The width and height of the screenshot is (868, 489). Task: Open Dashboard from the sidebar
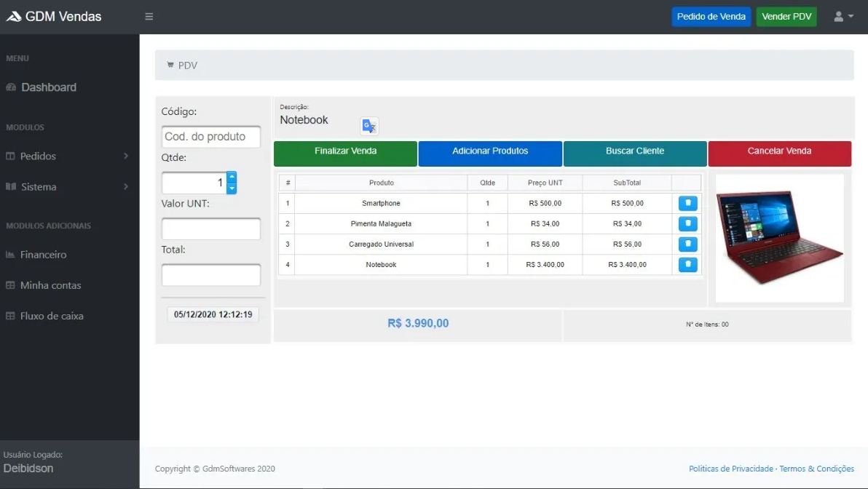pyautogui.click(x=48, y=87)
